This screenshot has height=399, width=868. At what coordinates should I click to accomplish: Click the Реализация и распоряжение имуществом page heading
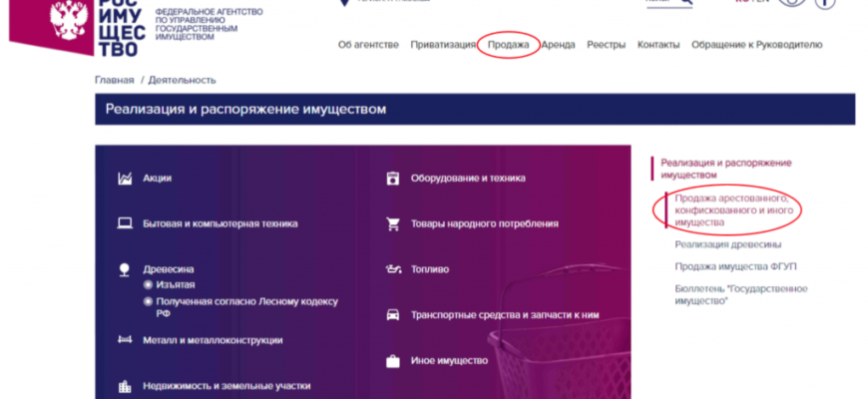pyautogui.click(x=245, y=109)
